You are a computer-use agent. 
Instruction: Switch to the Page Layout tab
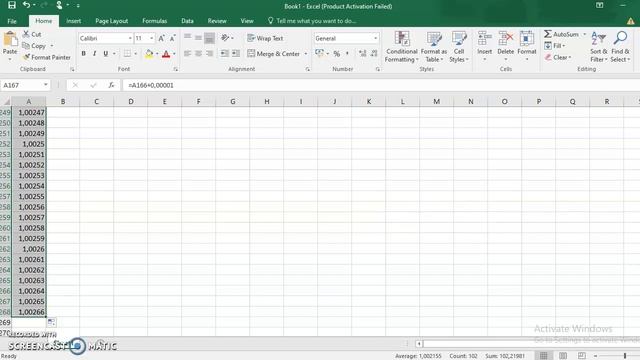click(111, 21)
